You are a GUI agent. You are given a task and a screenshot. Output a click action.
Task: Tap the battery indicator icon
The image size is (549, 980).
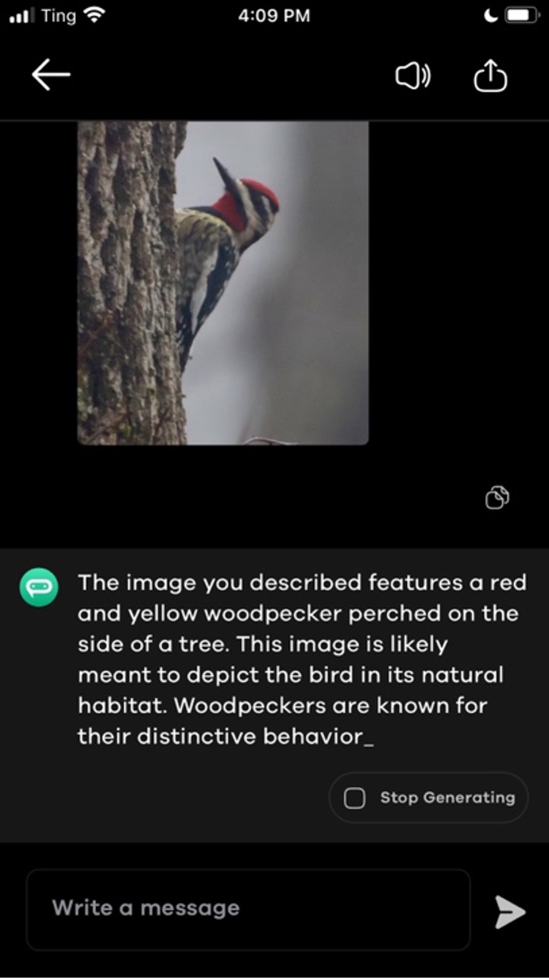[x=521, y=15]
